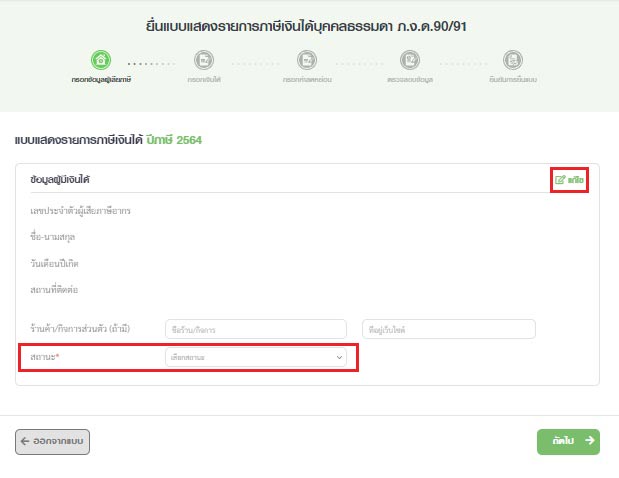Click the สถานที่ติดต่อ label

pyautogui.click(x=54, y=289)
